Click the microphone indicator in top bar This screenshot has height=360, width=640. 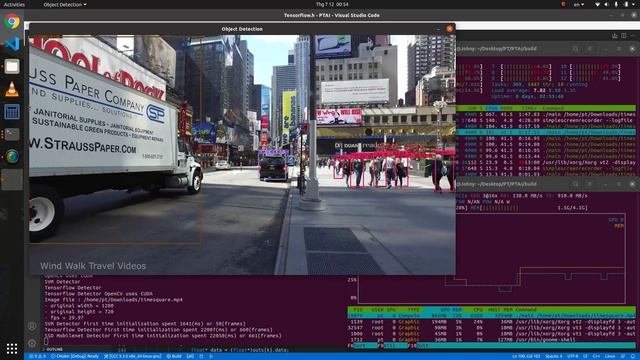click(616, 4)
